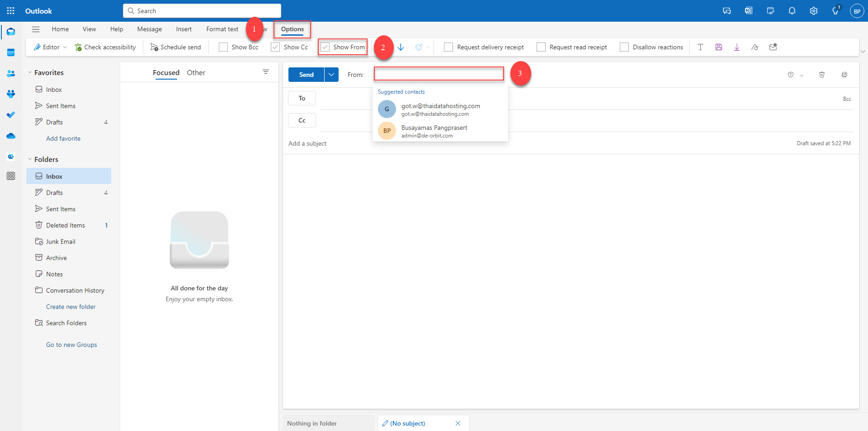
Task: Click the Send button
Action: [306, 74]
